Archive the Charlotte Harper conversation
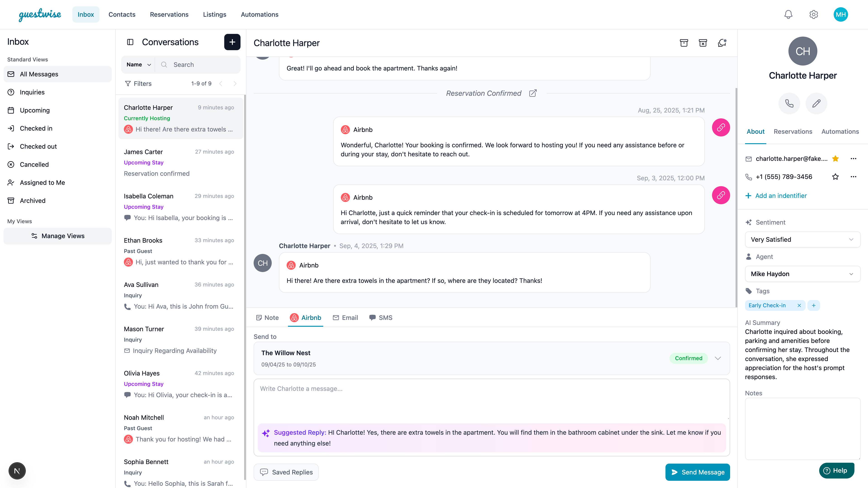868x488 pixels. 684,43
